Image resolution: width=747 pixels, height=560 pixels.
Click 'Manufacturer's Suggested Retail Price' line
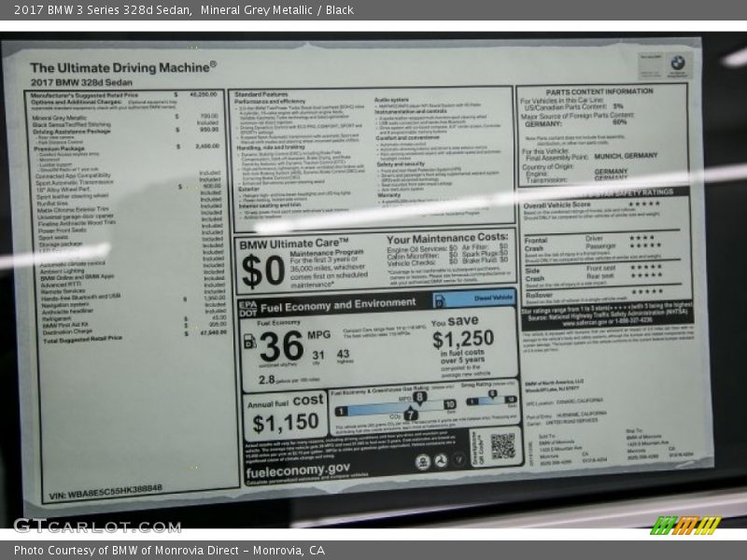click(123, 95)
